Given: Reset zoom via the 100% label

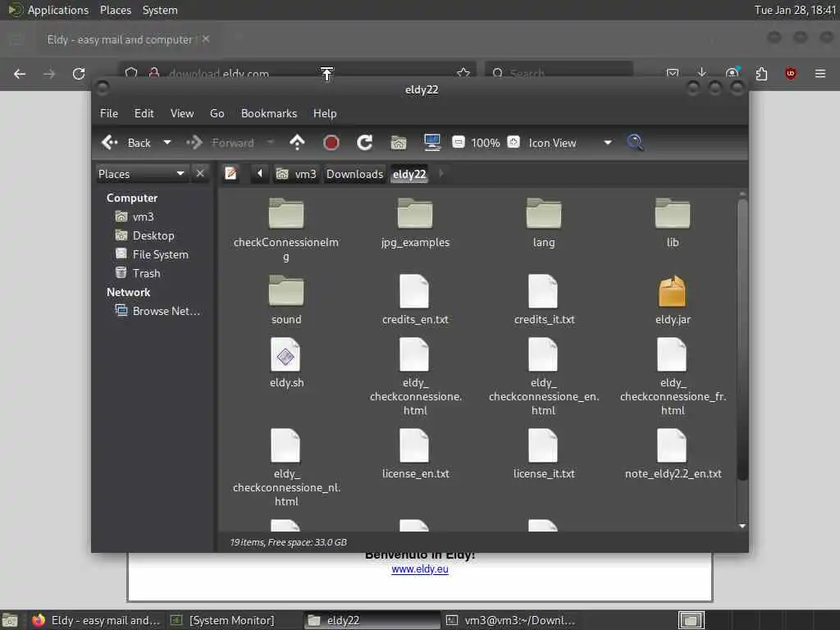Looking at the screenshot, I should pyautogui.click(x=486, y=143).
